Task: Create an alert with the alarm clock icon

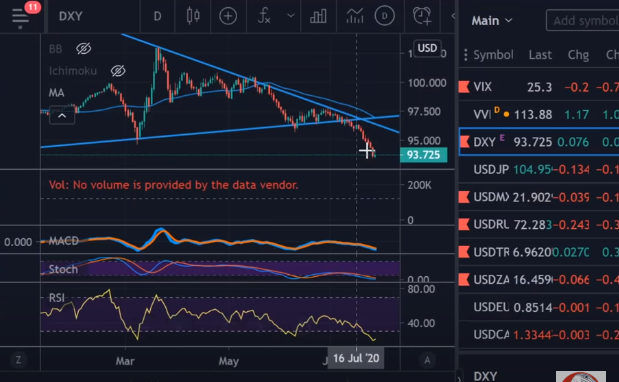Action: coord(422,16)
